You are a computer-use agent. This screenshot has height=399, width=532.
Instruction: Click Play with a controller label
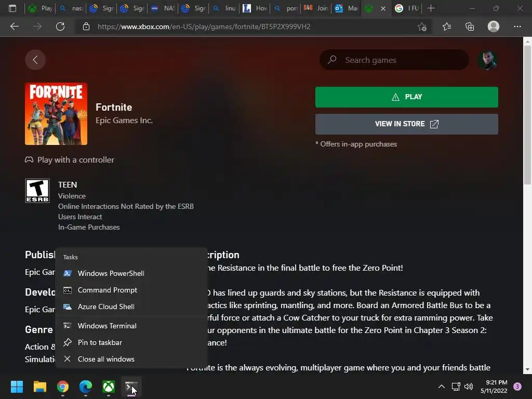pyautogui.click(x=75, y=160)
